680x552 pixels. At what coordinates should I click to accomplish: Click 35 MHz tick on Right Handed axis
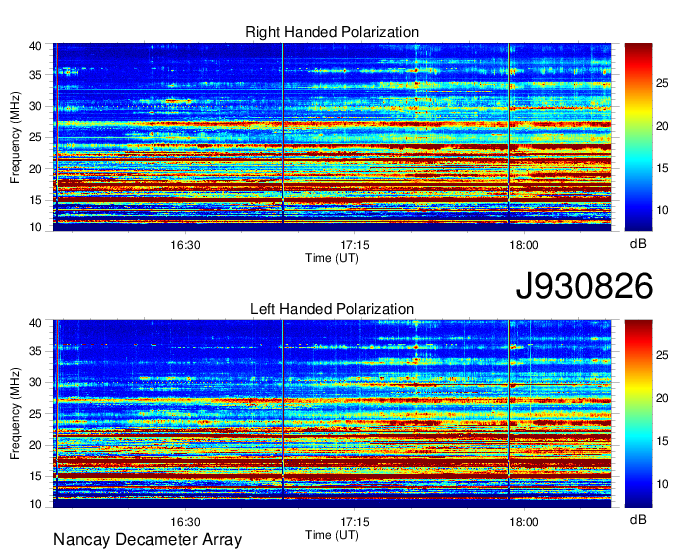point(36,75)
